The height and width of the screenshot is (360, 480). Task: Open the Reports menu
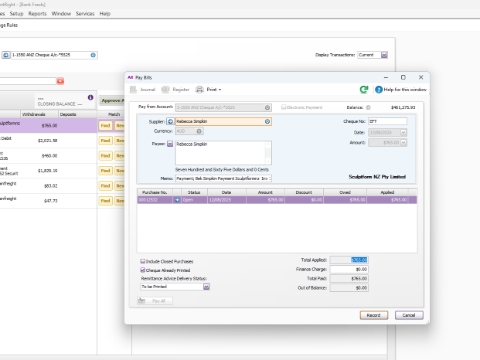pyautogui.click(x=37, y=14)
